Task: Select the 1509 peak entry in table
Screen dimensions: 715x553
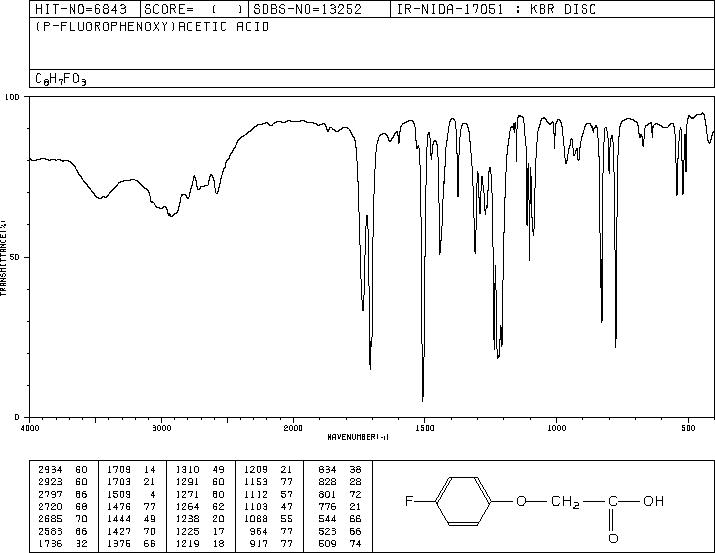Action: coord(131,494)
